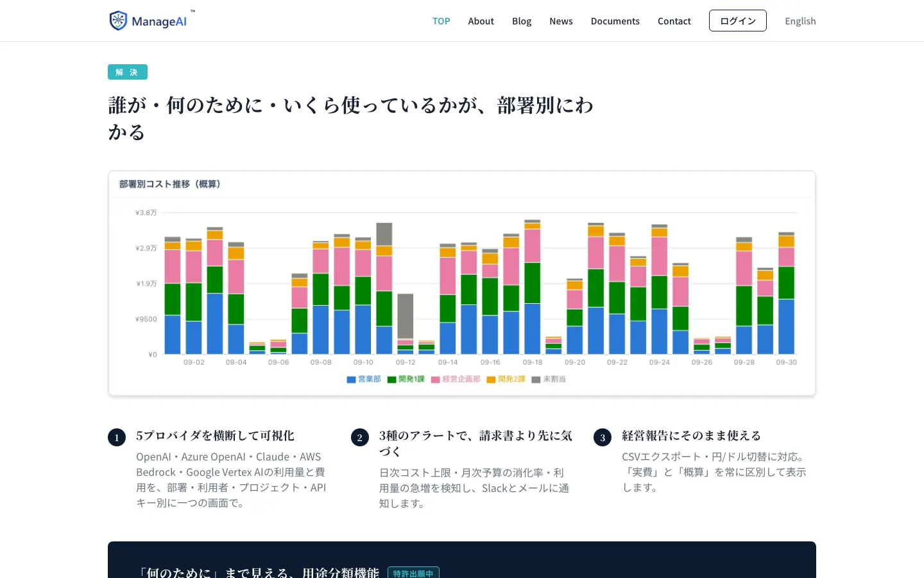Click the ログイン button
The width and height of the screenshot is (924, 578).
(738, 21)
